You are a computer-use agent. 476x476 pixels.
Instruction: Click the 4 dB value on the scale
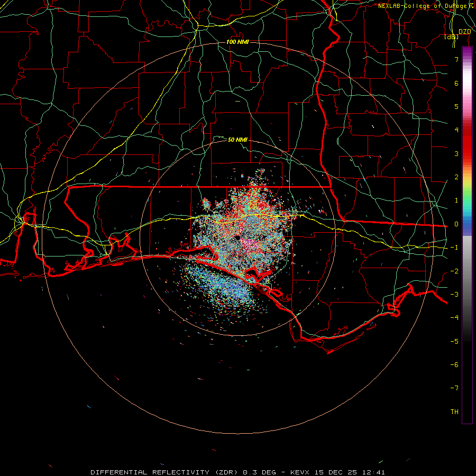456,130
